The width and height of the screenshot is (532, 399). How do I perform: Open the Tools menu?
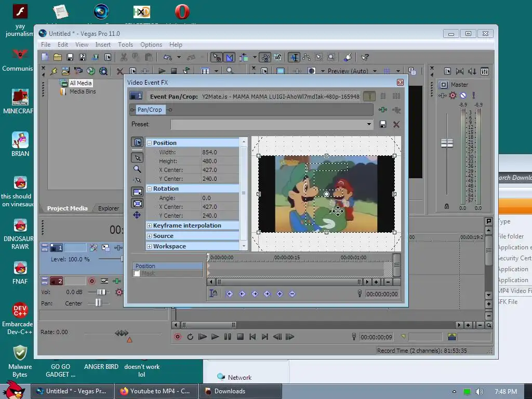pyautogui.click(x=125, y=45)
